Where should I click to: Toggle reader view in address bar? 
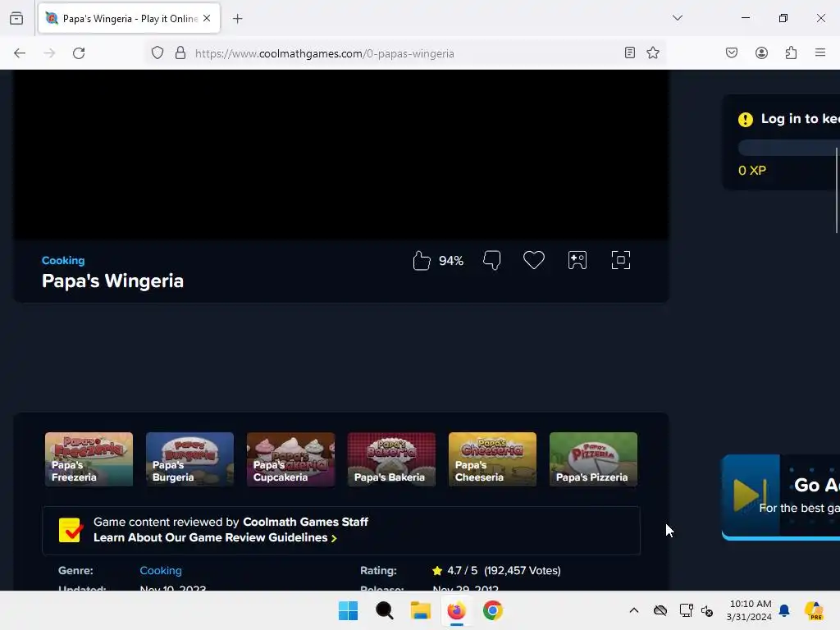tap(630, 52)
